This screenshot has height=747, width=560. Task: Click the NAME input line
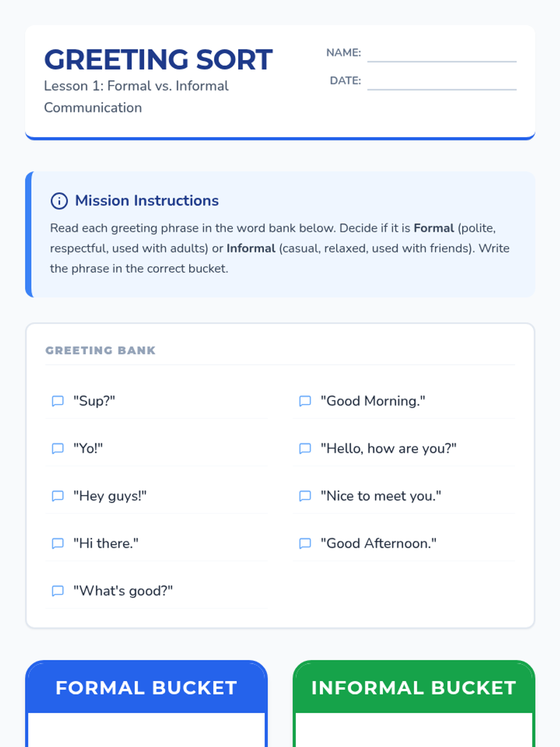click(441, 54)
